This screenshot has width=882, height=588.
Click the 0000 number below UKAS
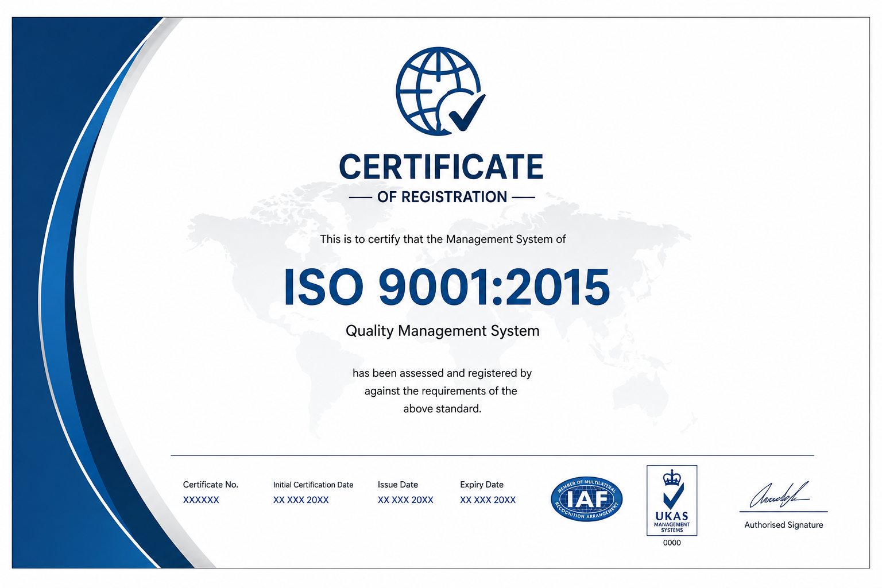[672, 543]
